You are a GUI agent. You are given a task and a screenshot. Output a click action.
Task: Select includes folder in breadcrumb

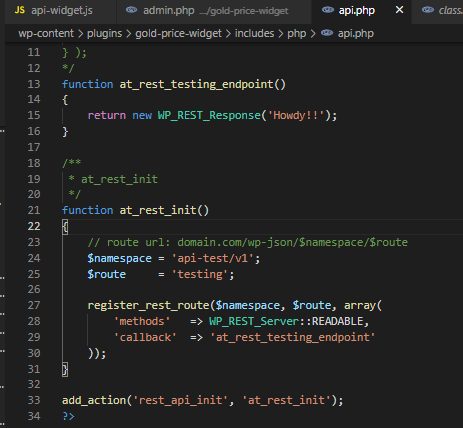point(254,33)
